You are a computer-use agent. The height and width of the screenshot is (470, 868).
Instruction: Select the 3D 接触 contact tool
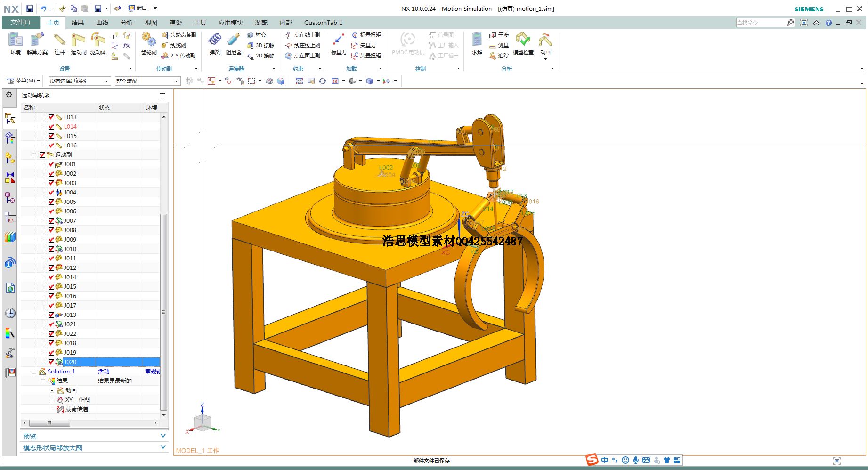click(261, 45)
